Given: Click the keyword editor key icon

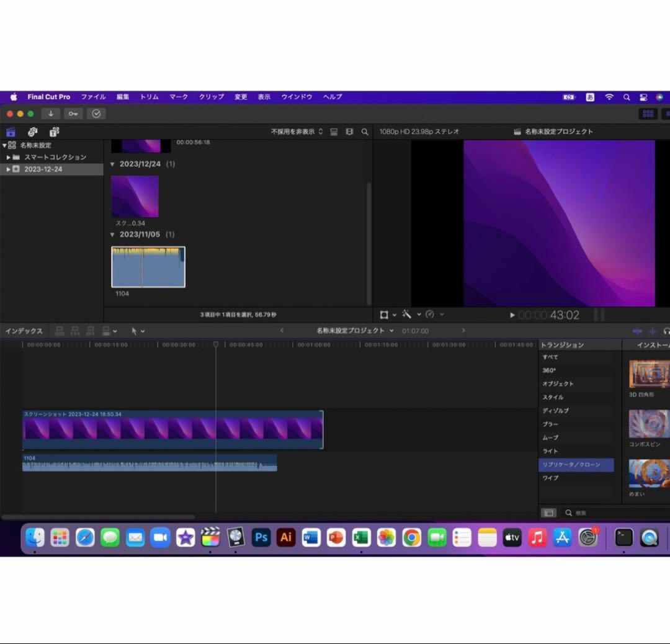Looking at the screenshot, I should coord(74,114).
